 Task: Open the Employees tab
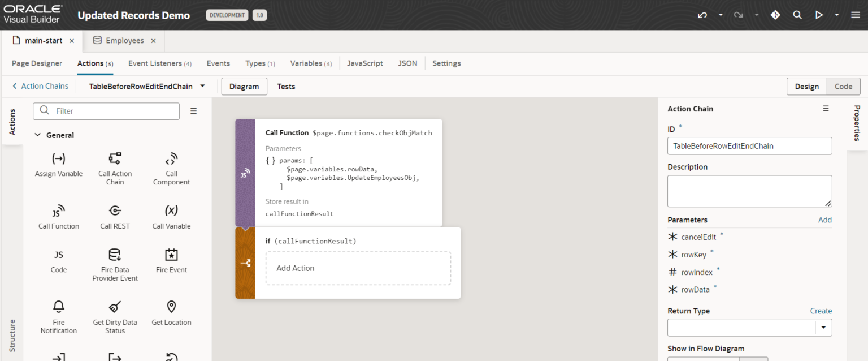pyautogui.click(x=124, y=41)
